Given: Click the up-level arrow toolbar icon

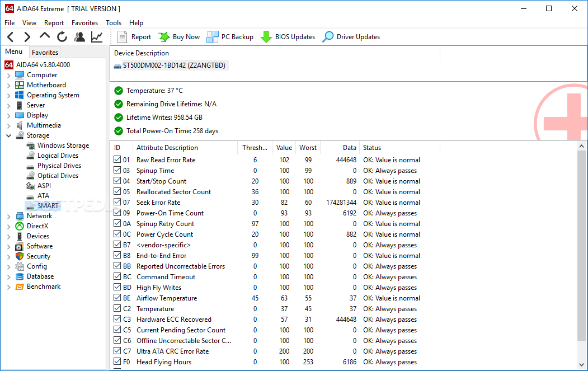Looking at the screenshot, I should point(45,36).
